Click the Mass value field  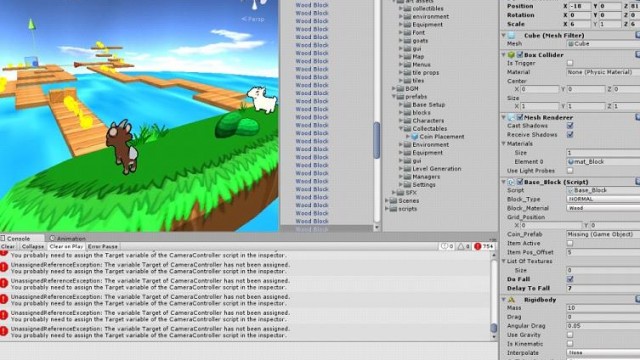603,308
